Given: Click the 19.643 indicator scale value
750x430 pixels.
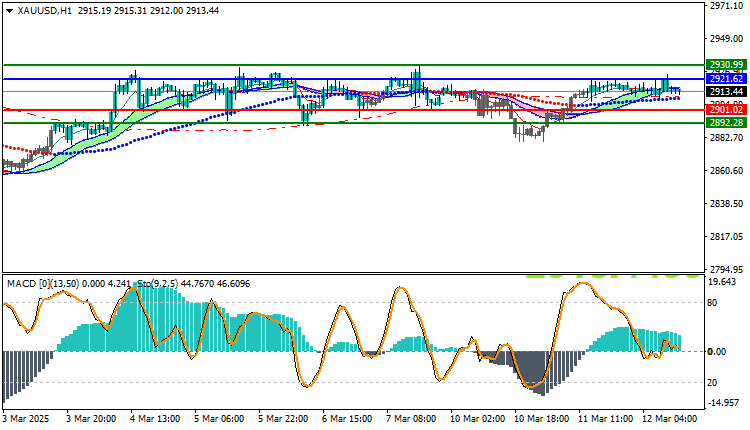Looking at the screenshot, I should (722, 282).
